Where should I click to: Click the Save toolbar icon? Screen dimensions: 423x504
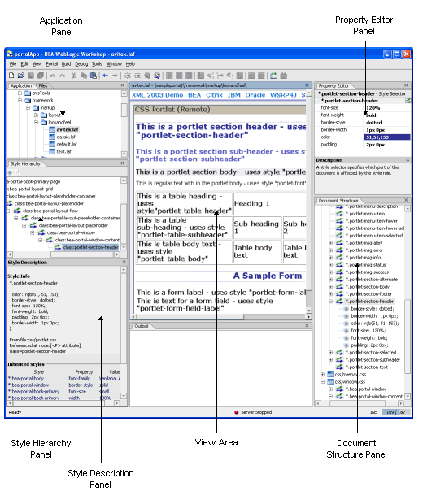click(31, 76)
